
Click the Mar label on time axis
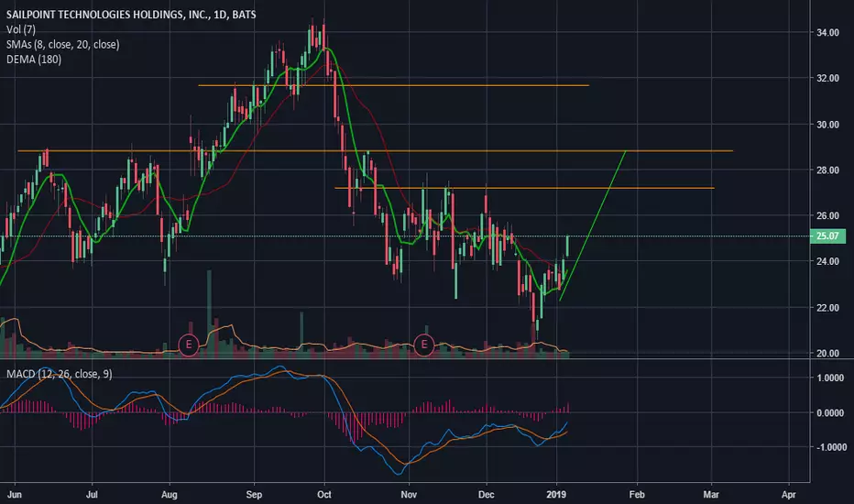click(710, 495)
